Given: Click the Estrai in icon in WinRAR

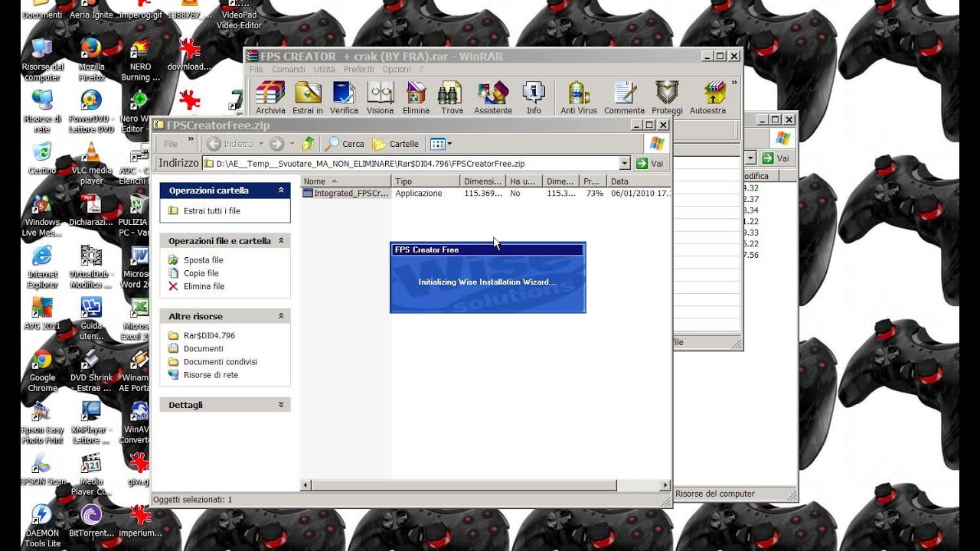Looking at the screenshot, I should [308, 97].
